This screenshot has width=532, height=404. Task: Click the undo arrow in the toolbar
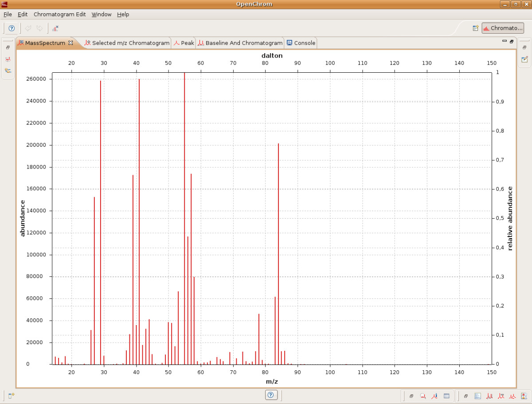tap(28, 28)
